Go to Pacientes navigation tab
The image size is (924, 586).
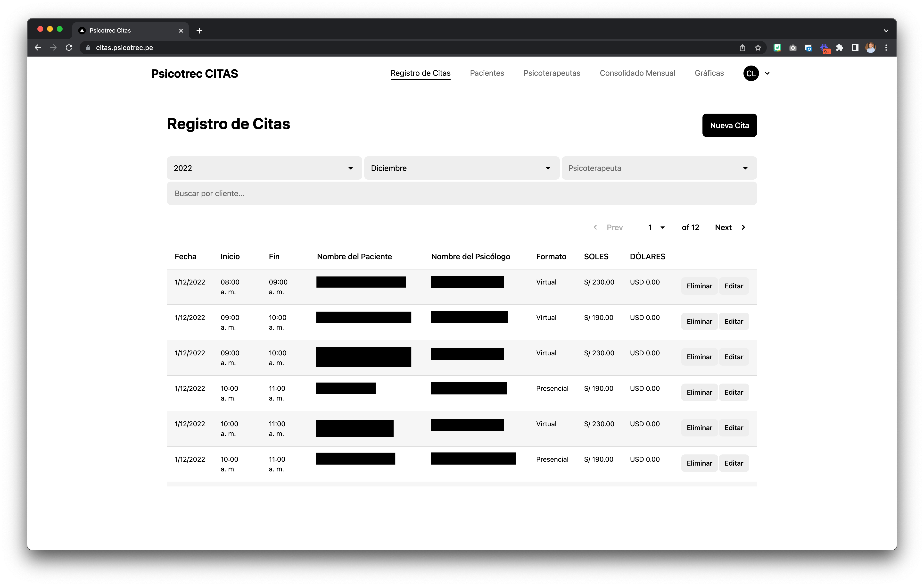point(487,73)
